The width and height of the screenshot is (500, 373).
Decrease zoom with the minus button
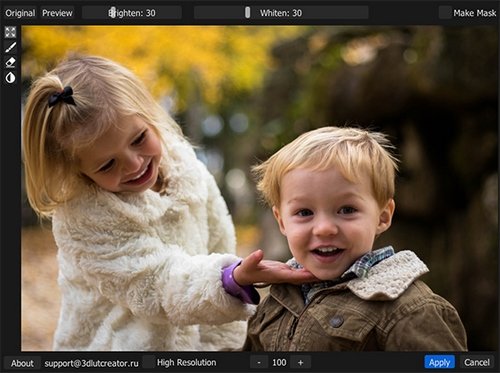pyautogui.click(x=259, y=362)
